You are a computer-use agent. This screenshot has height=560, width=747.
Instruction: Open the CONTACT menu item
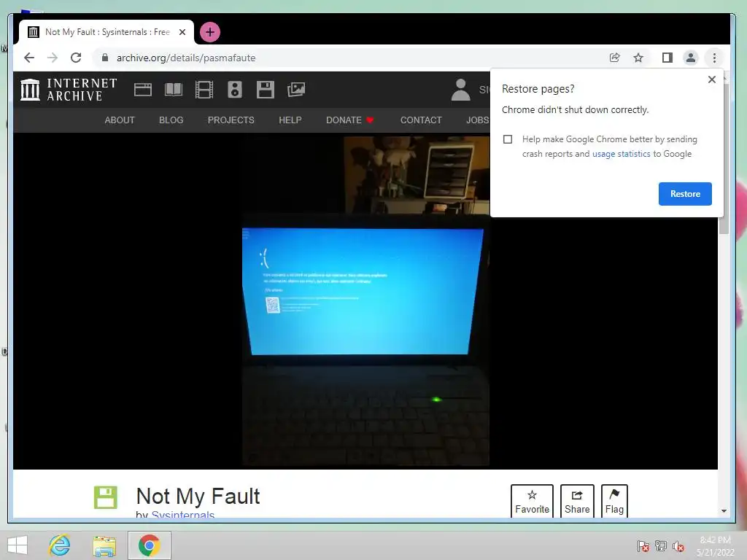tap(421, 120)
